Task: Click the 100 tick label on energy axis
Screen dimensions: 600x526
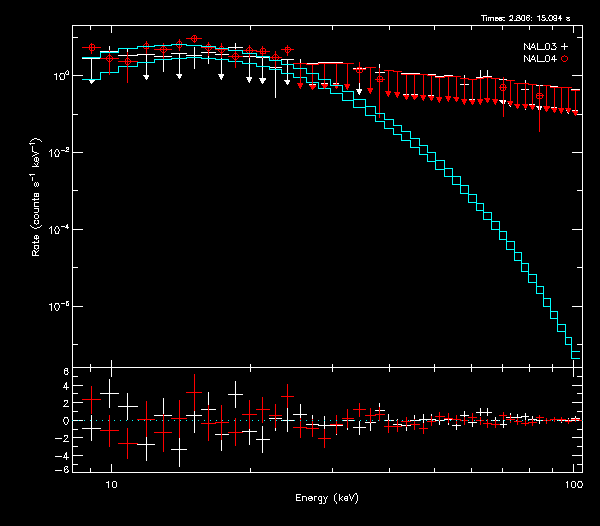Action: pos(573,483)
